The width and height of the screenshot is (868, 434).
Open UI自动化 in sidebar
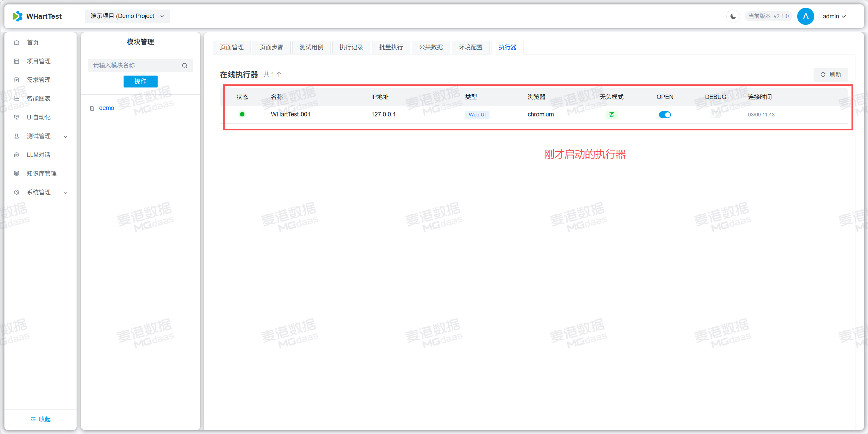pyautogui.click(x=38, y=117)
